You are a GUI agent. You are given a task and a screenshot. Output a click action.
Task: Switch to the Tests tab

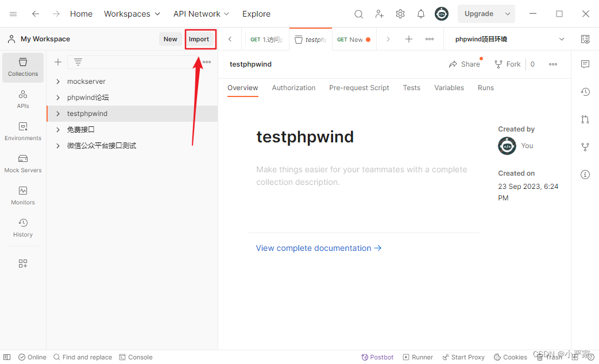pyautogui.click(x=411, y=88)
